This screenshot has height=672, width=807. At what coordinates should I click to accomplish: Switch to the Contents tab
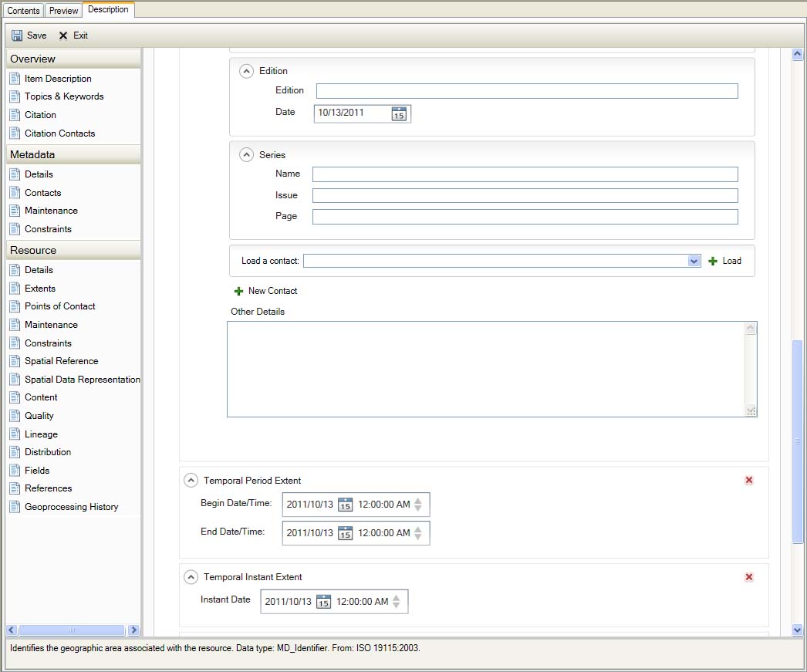[x=23, y=11]
